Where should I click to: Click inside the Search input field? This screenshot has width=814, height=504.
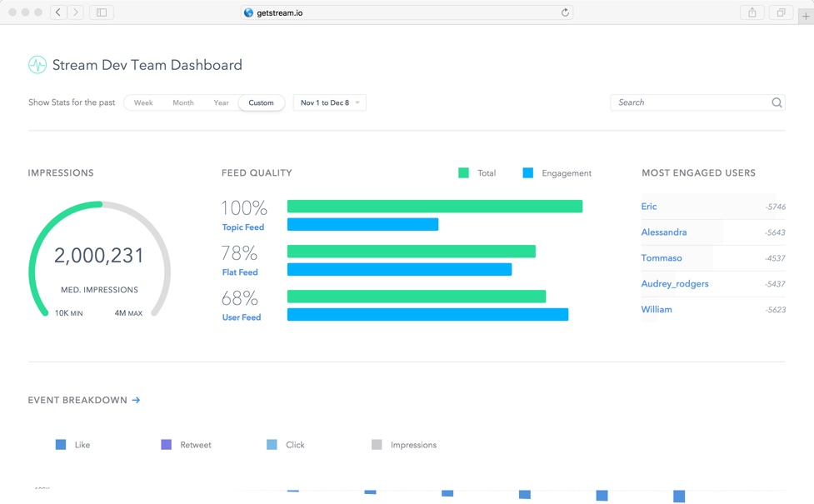[690, 102]
